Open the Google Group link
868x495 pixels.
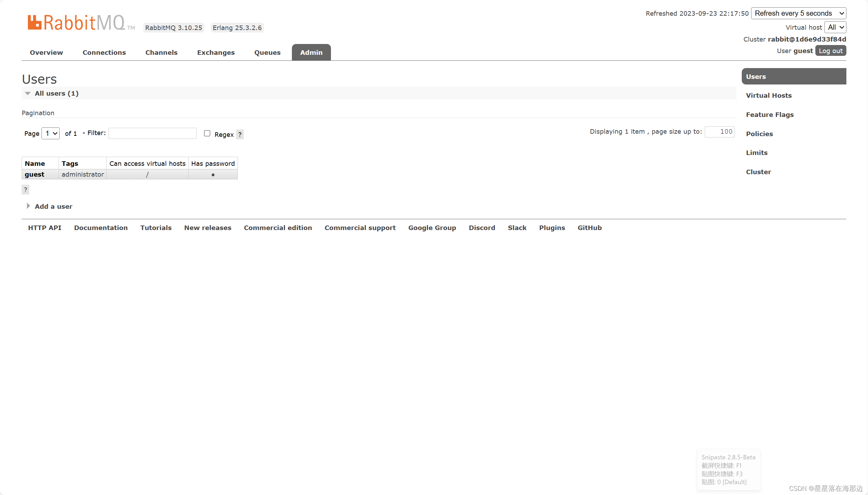click(432, 228)
